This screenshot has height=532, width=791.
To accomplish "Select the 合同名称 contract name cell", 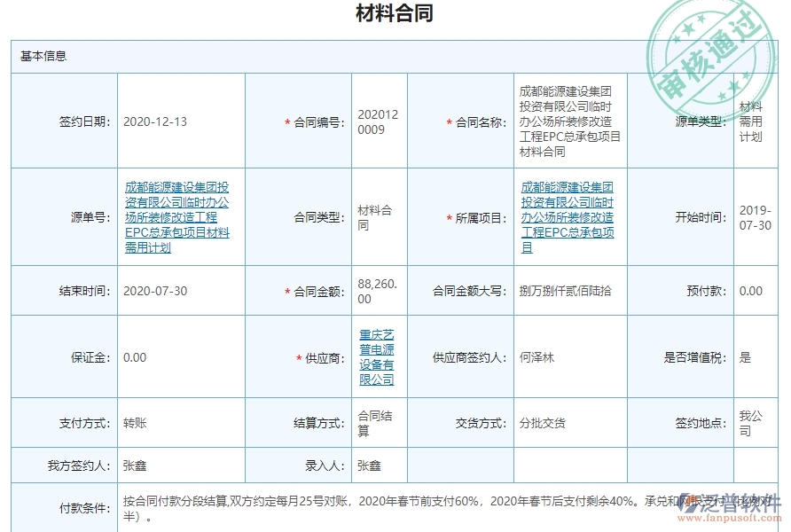I will point(568,120).
